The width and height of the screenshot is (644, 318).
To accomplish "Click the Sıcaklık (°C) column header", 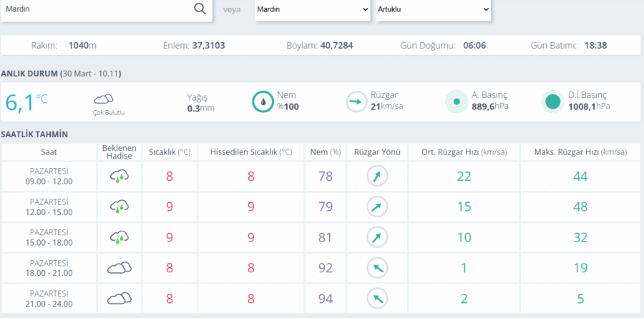I will [x=170, y=152].
